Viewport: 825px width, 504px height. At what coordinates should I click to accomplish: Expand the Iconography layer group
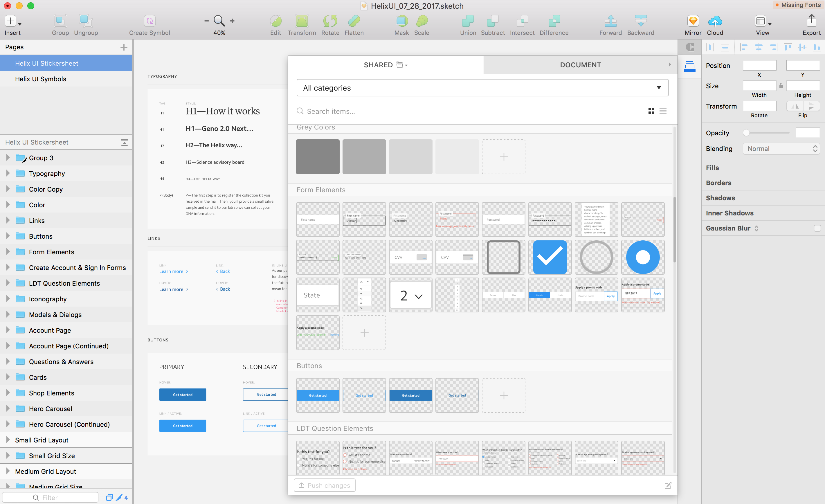point(8,298)
